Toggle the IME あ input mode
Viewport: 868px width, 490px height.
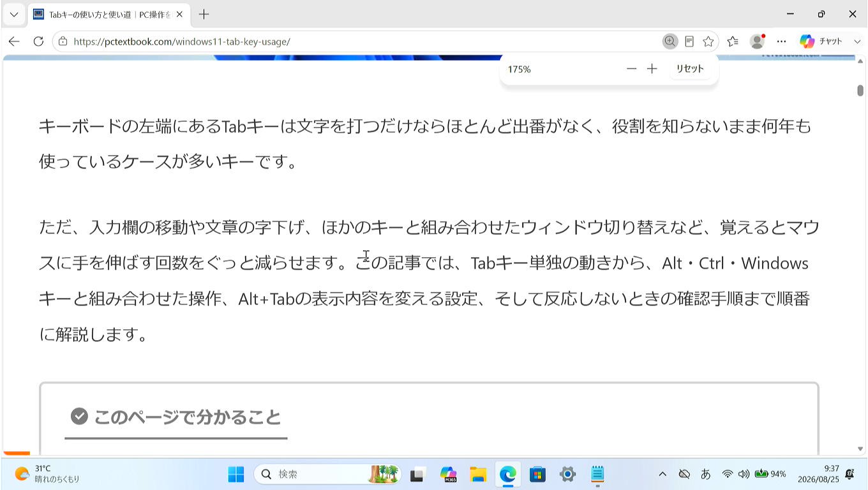click(x=706, y=474)
